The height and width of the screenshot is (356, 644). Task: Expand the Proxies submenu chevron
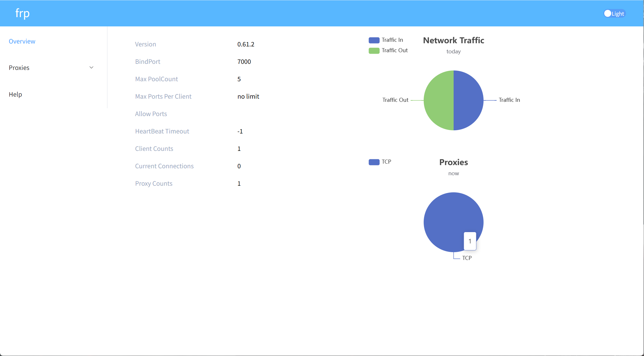pyautogui.click(x=91, y=68)
